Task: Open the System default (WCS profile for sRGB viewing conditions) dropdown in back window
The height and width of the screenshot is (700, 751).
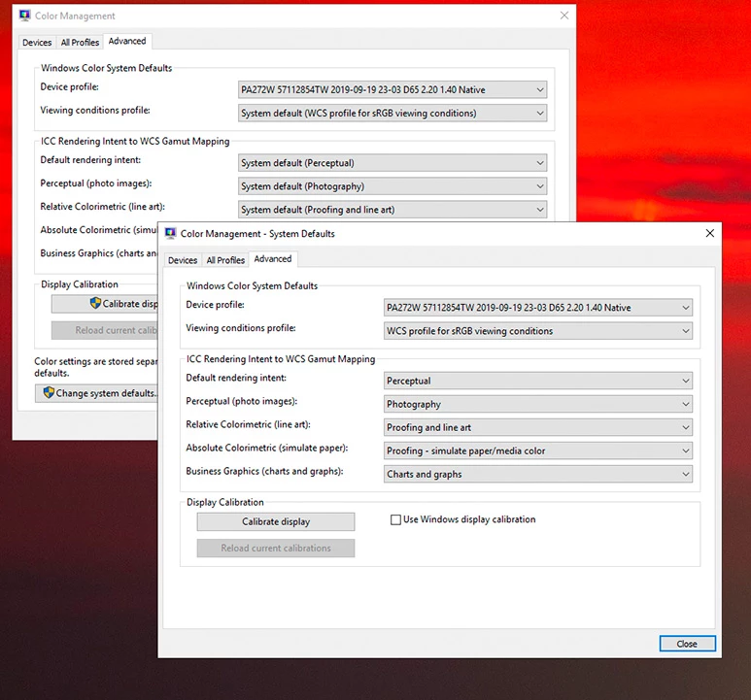Action: point(393,114)
